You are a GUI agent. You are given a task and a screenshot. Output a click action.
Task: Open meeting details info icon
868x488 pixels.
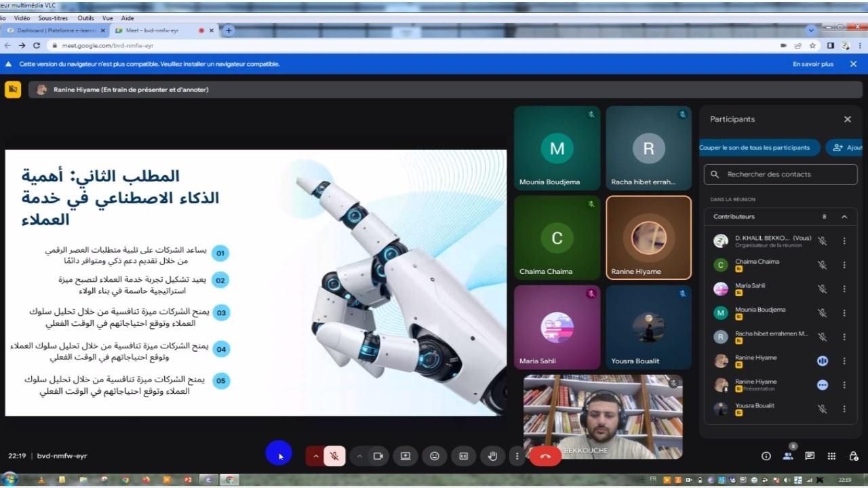click(x=766, y=456)
